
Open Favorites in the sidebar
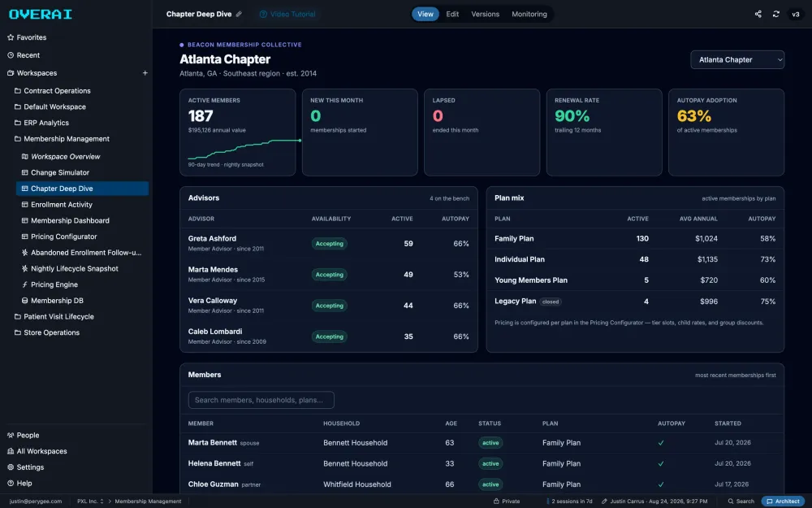(27, 37)
